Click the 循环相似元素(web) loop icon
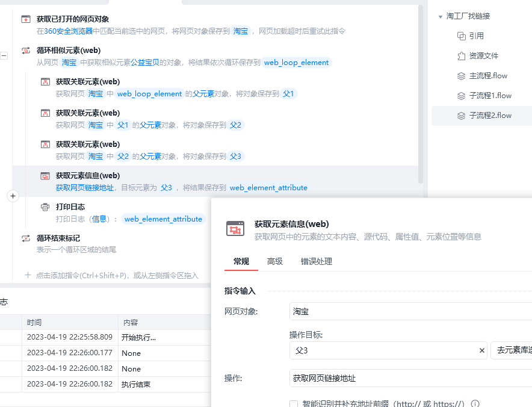 pyautogui.click(x=26, y=51)
